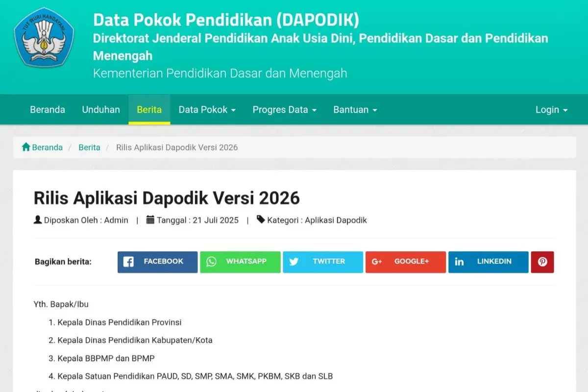Click list item 'Kepala Satuan Pendidikan PAUD, SD, SMP'
This screenshot has width=588, height=392.
point(195,376)
